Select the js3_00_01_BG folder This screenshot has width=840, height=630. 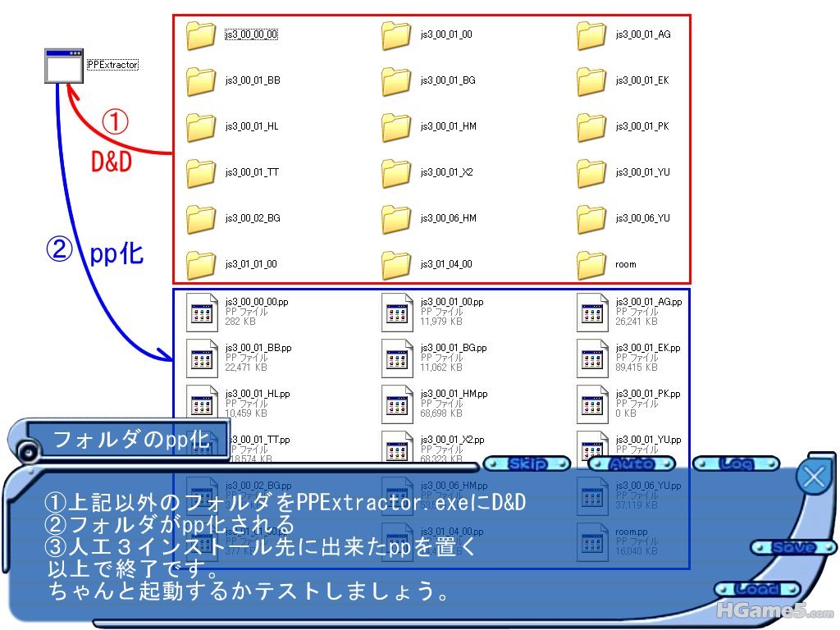click(396, 81)
